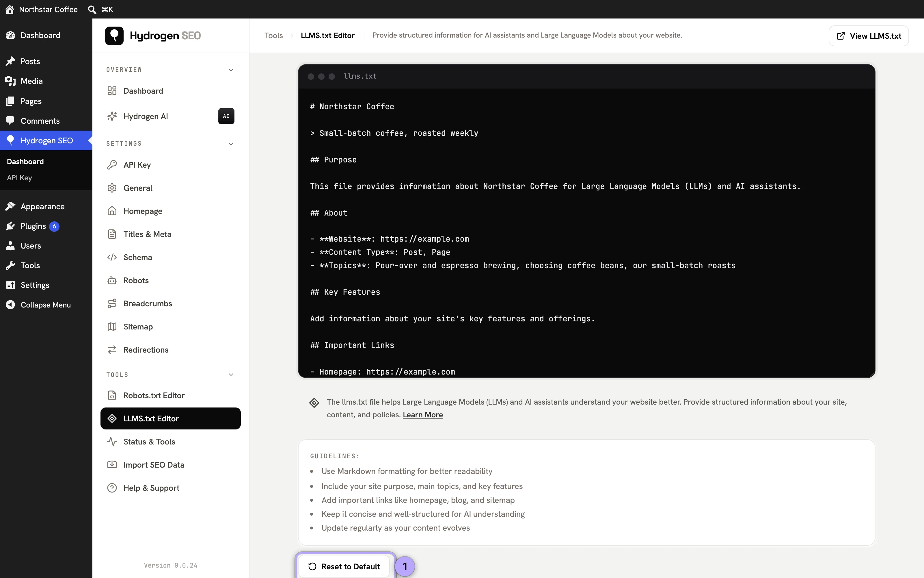Open WordPress Users menu
The height and width of the screenshot is (578, 924).
tap(46, 246)
